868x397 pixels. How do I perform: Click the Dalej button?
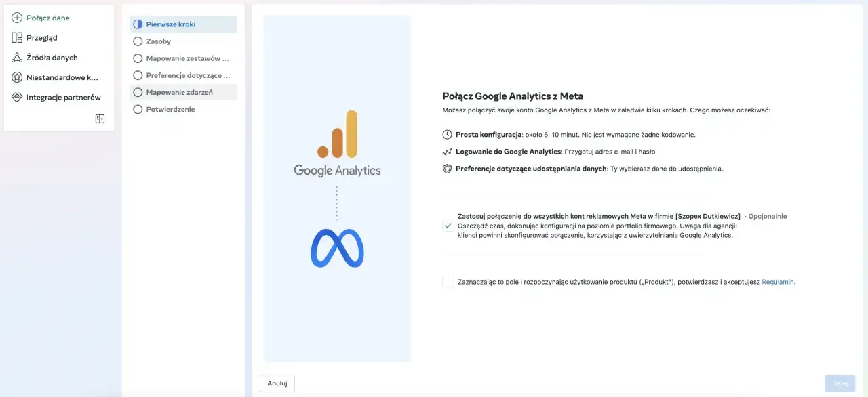839,383
